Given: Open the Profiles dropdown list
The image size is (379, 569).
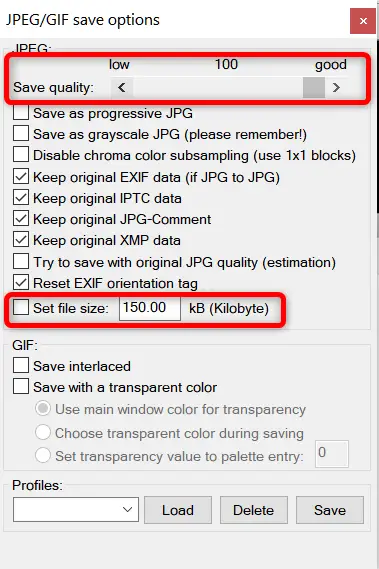Looking at the screenshot, I should [x=76, y=509].
